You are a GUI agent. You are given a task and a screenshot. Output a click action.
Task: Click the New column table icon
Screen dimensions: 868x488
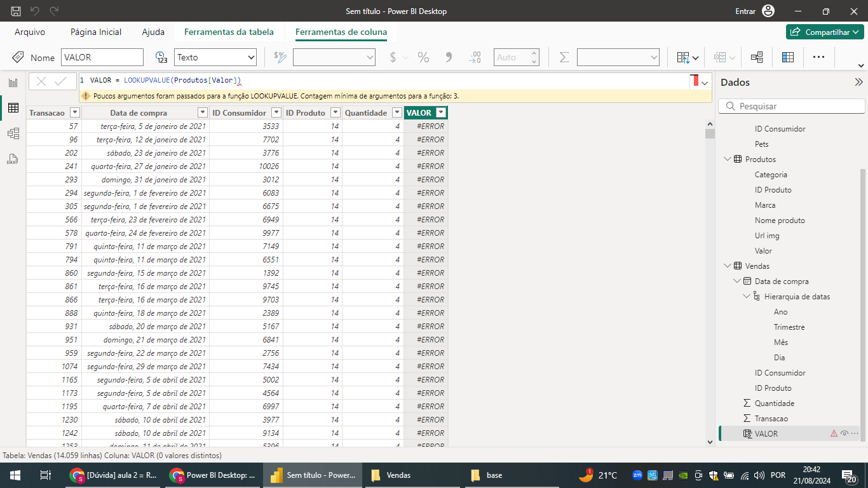[788, 57]
